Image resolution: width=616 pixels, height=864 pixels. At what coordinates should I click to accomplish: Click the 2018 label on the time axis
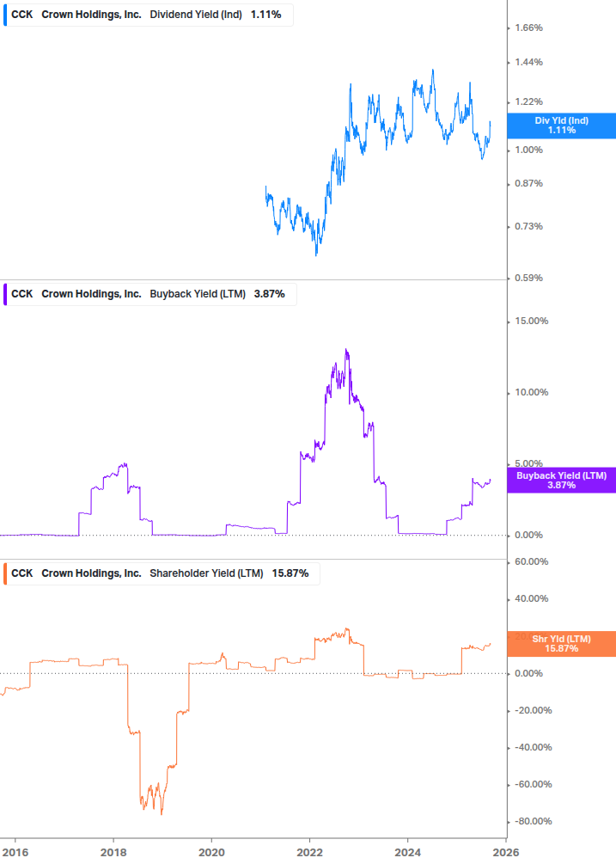(x=113, y=853)
